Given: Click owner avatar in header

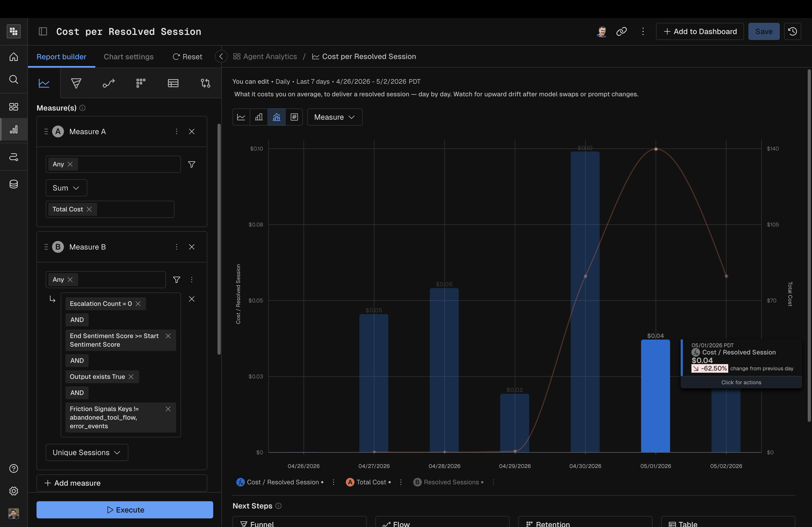Looking at the screenshot, I should pyautogui.click(x=602, y=31).
